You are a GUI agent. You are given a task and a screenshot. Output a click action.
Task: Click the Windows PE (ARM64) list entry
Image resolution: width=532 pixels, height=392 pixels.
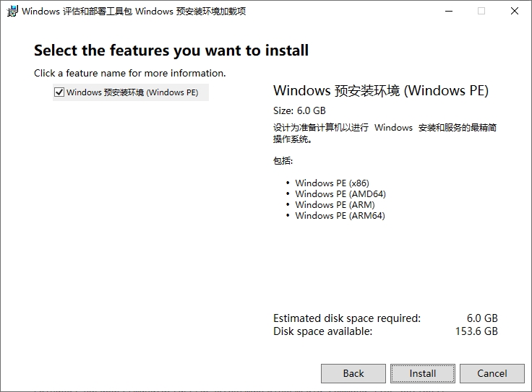tap(340, 215)
